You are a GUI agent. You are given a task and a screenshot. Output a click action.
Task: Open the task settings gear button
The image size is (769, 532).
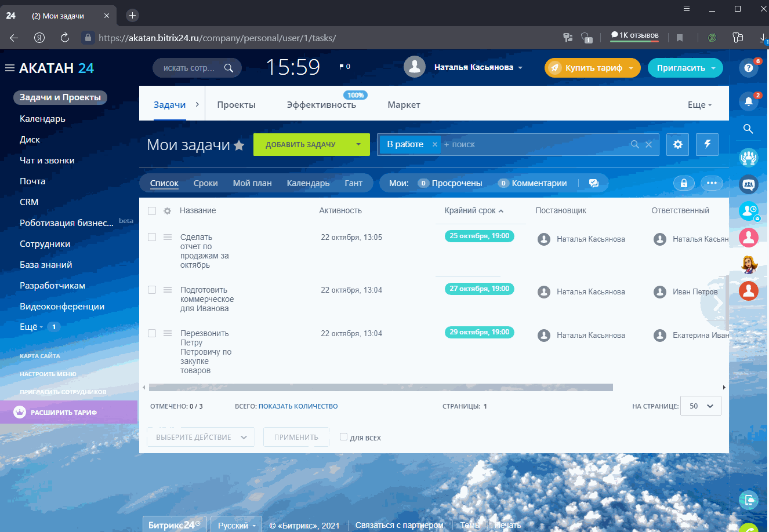click(x=677, y=145)
